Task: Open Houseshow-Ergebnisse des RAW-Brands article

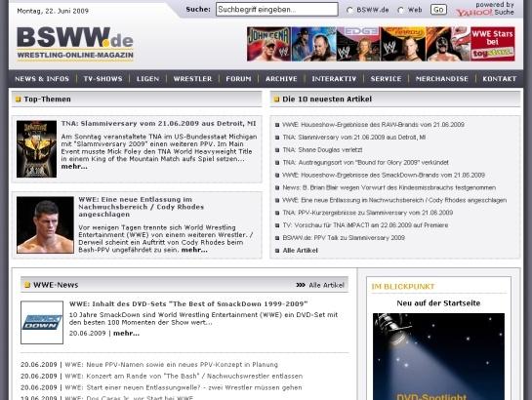Action: [373, 125]
